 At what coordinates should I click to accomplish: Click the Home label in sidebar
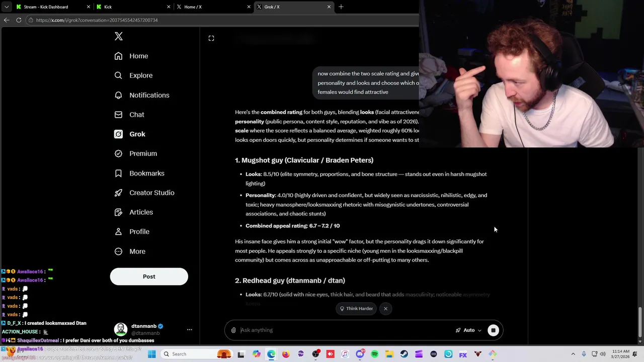[139, 56]
